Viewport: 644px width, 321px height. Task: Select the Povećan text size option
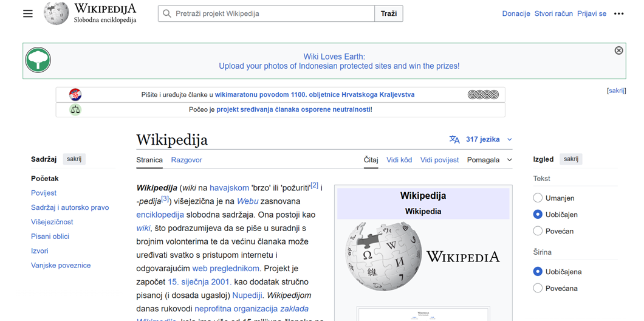pyautogui.click(x=538, y=230)
